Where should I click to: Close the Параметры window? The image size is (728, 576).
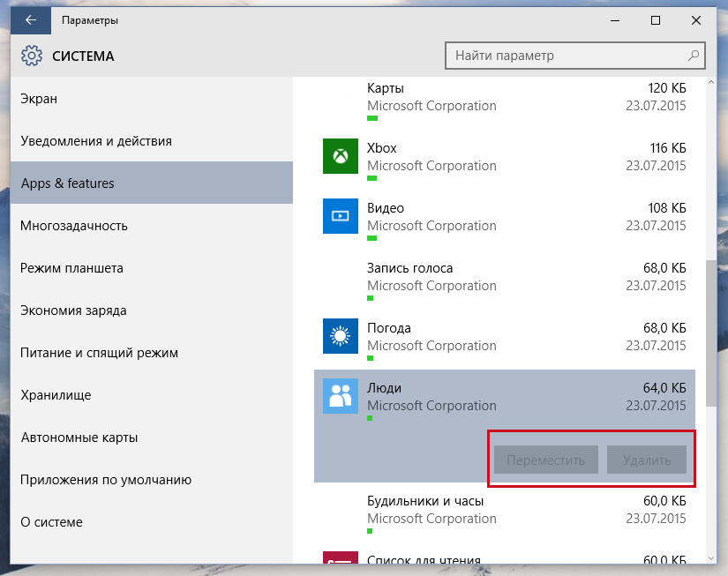click(696, 20)
